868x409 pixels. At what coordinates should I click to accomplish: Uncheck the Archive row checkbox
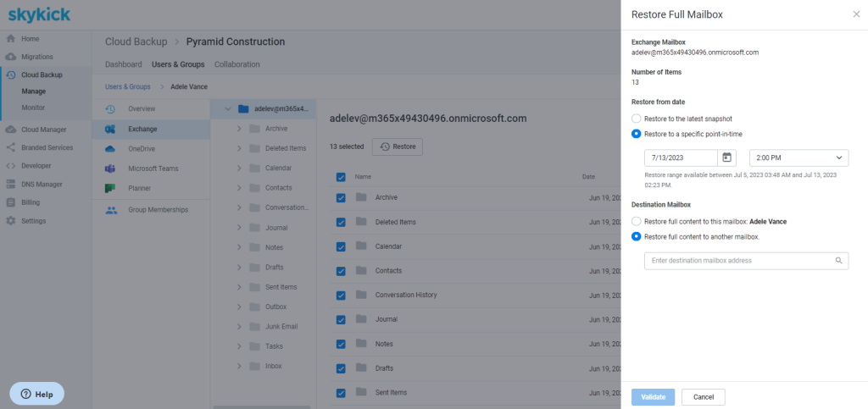point(341,198)
